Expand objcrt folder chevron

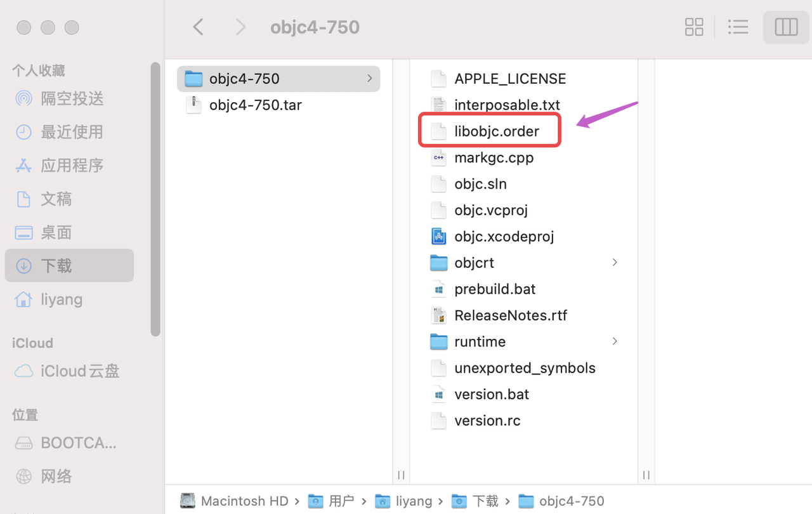pyautogui.click(x=615, y=263)
